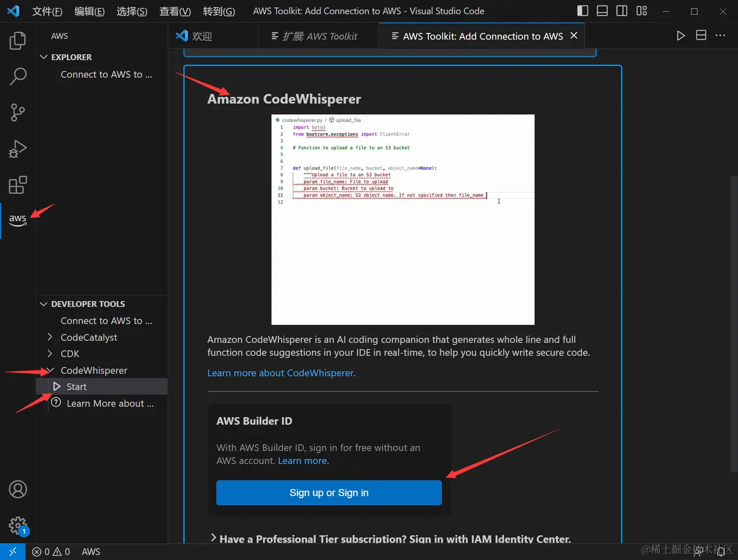Click the AWS Builder ID heading
The height and width of the screenshot is (560, 738).
(254, 421)
